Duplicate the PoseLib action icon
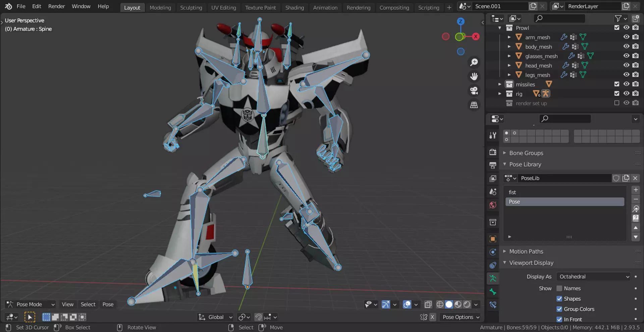This screenshot has height=332, width=644. pos(626,178)
